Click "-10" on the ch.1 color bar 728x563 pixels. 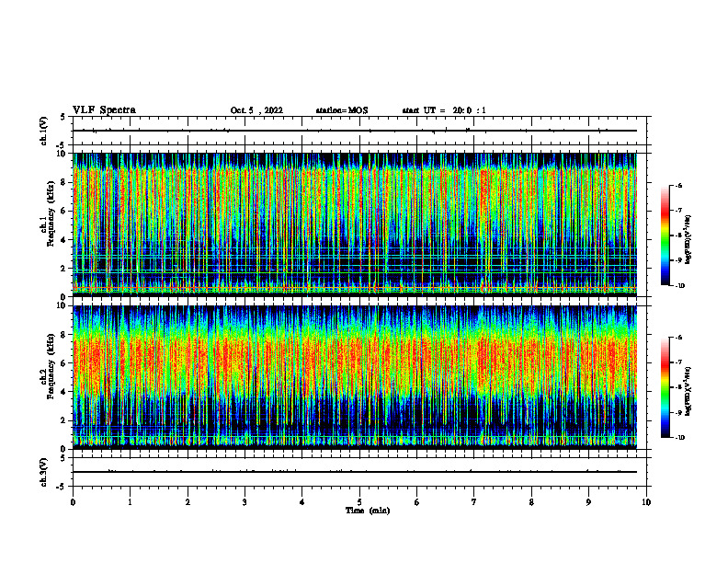tap(679, 286)
